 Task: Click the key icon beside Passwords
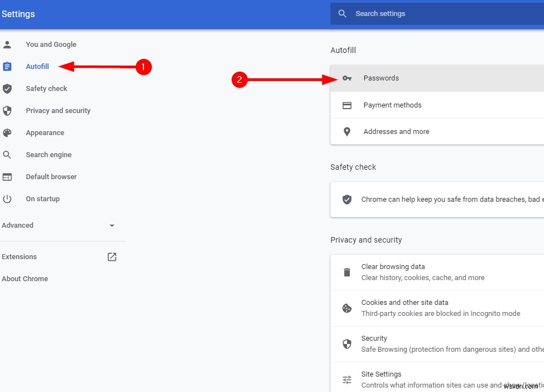point(347,78)
